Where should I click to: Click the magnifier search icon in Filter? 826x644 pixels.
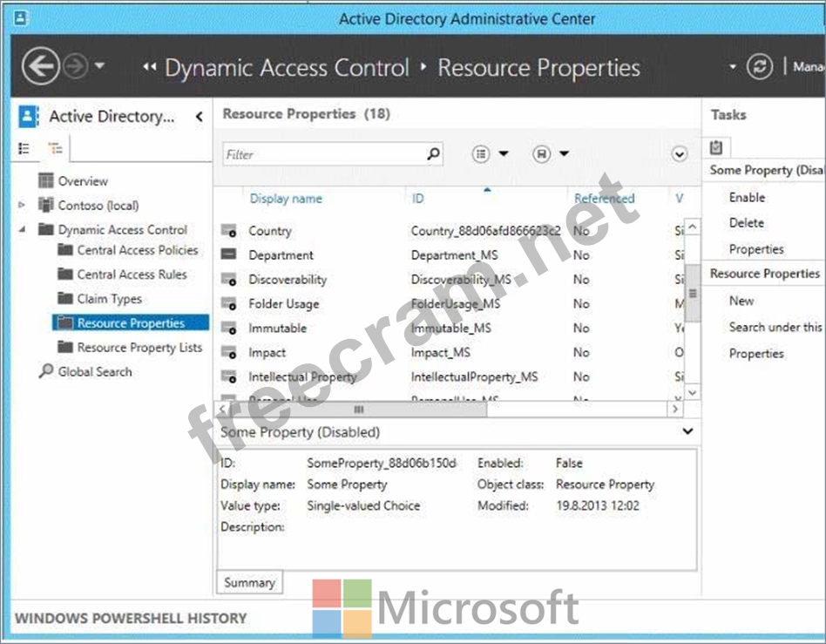tap(433, 154)
